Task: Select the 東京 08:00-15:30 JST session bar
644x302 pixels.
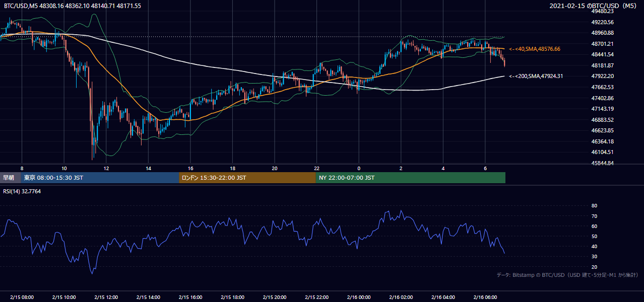Action: click(100, 178)
